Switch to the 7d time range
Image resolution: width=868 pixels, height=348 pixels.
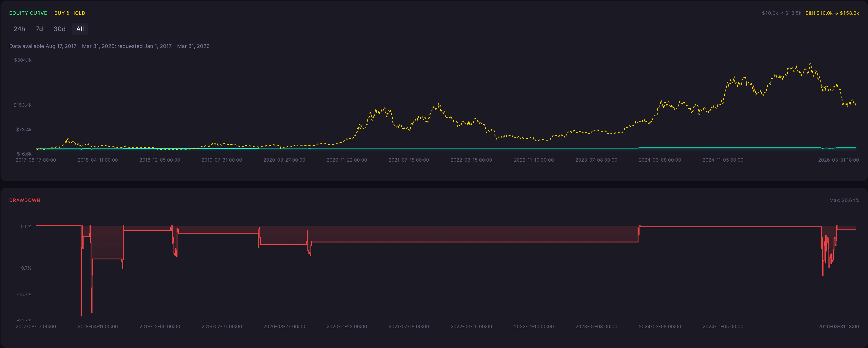point(40,29)
